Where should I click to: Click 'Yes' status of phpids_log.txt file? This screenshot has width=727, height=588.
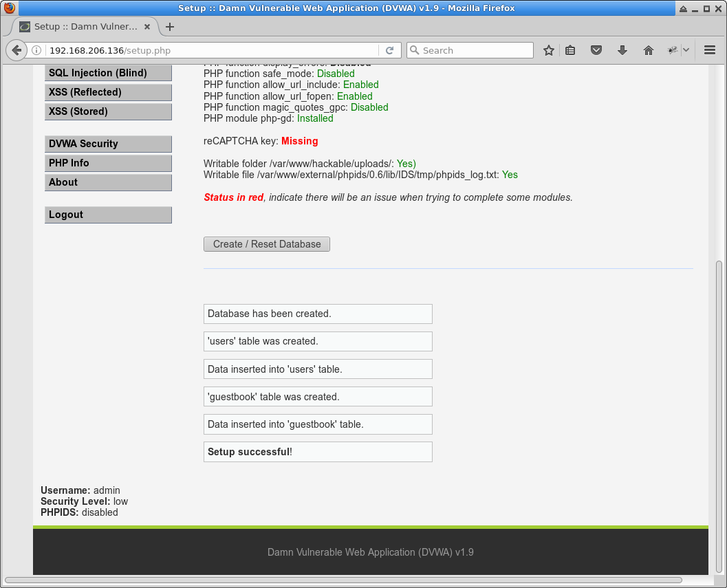coord(510,175)
